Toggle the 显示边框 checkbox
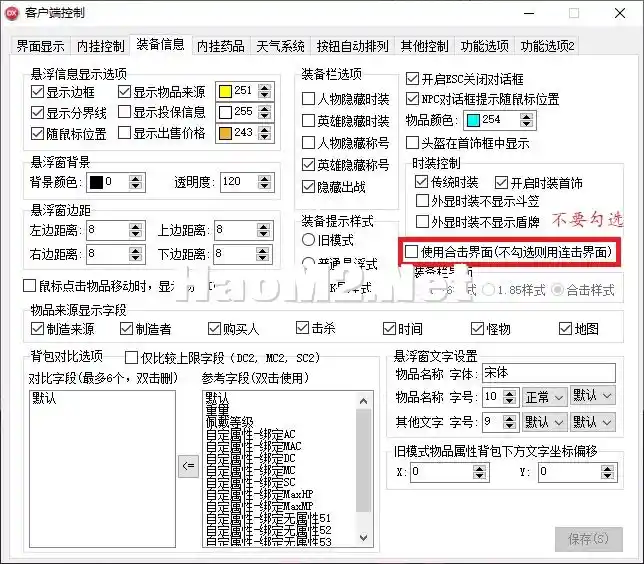The width and height of the screenshot is (644, 564). 63,92
